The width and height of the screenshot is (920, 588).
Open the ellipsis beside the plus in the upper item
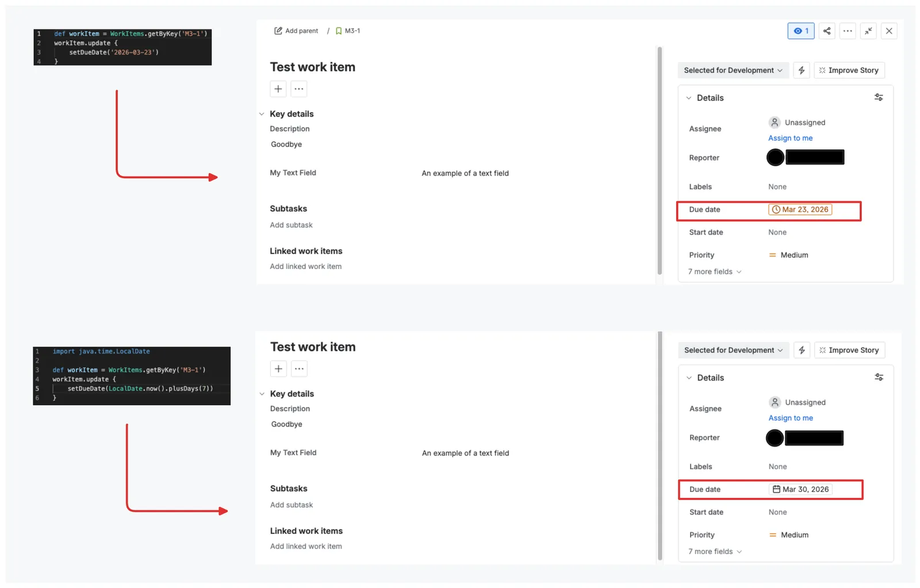(x=299, y=89)
